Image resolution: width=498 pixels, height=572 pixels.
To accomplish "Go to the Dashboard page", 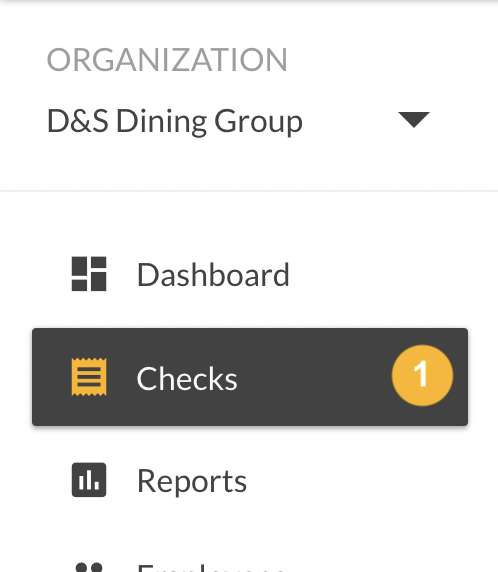I will 250,274.
